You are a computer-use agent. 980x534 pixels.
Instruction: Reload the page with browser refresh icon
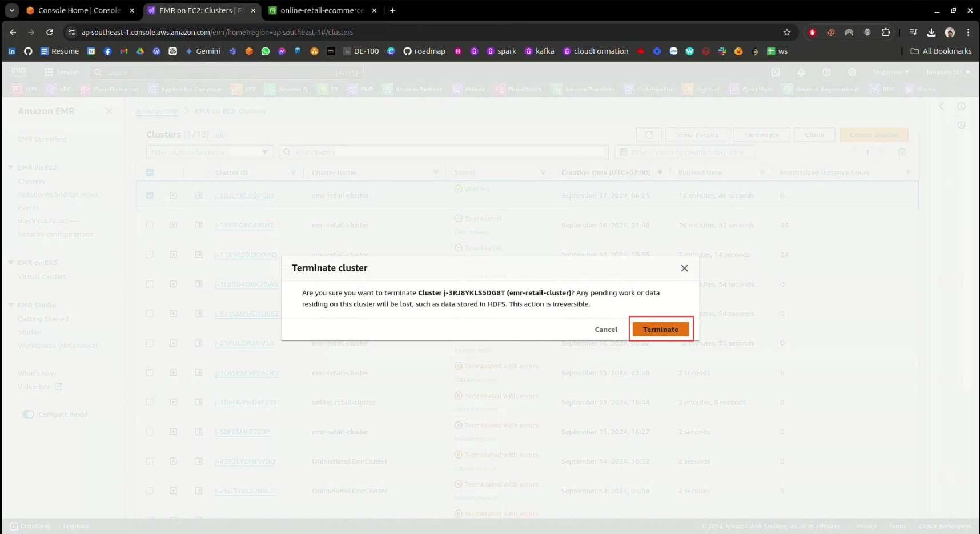coord(50,33)
